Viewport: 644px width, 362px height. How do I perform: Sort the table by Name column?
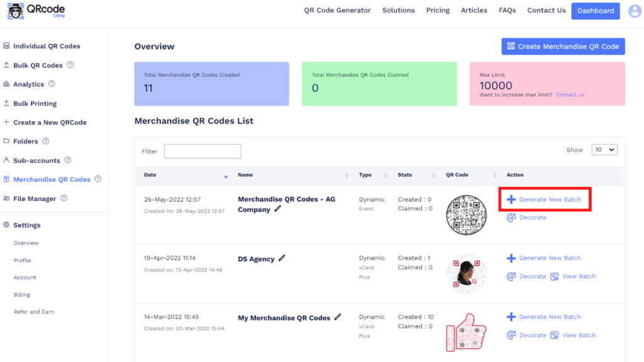tap(292, 175)
